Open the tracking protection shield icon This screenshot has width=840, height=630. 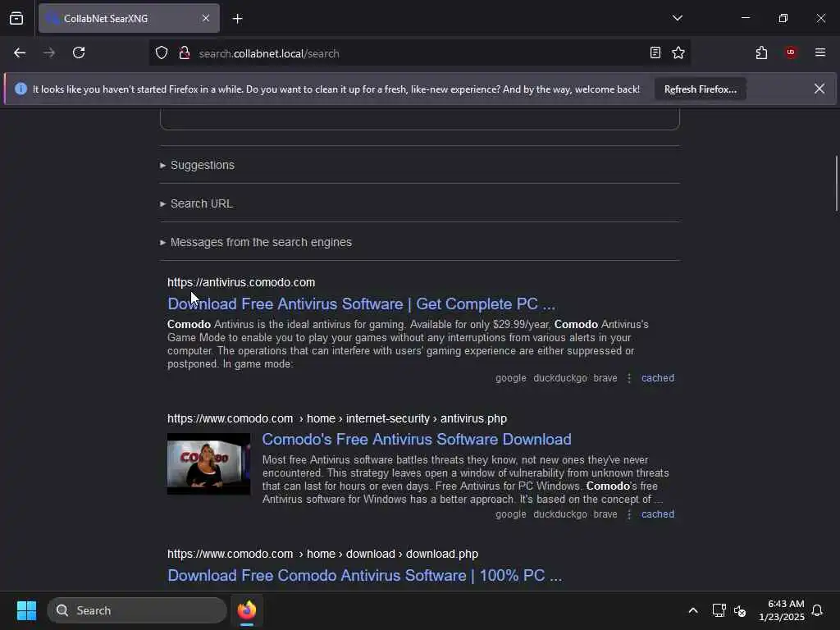[x=162, y=53]
